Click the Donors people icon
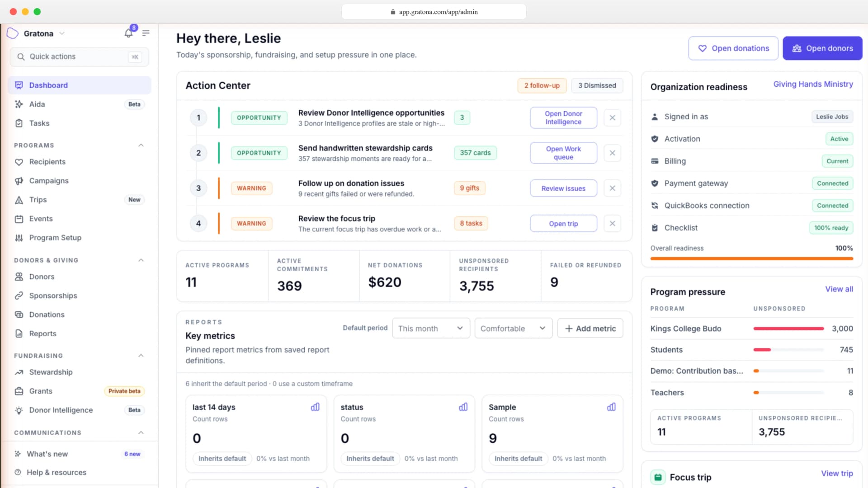This screenshot has height=488, width=868. 19,277
